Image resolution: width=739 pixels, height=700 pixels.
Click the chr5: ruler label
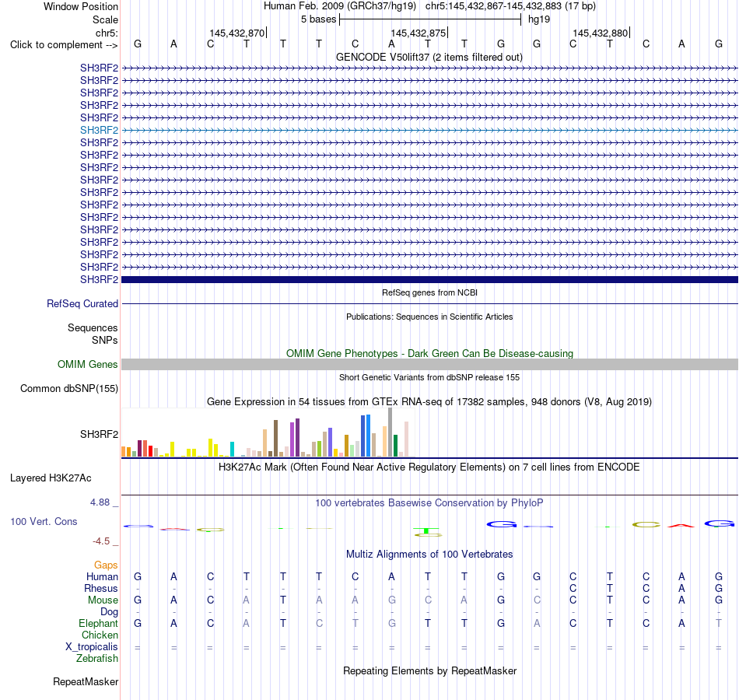[x=107, y=33]
